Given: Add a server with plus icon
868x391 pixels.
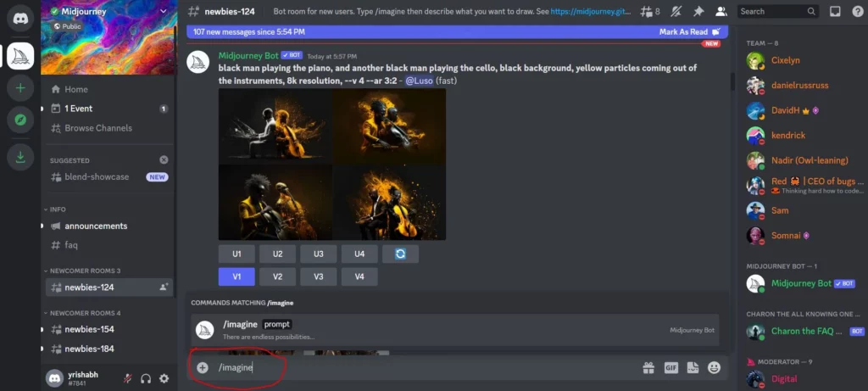Looking at the screenshot, I should coord(20,87).
